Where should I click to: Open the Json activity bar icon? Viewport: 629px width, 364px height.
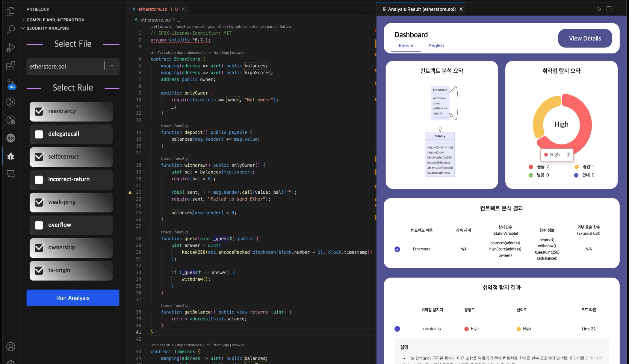(10, 138)
